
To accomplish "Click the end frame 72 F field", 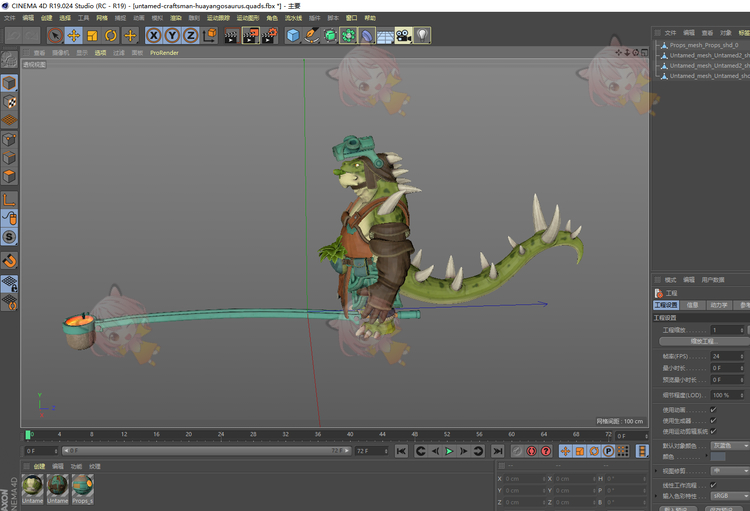I will point(371,451).
